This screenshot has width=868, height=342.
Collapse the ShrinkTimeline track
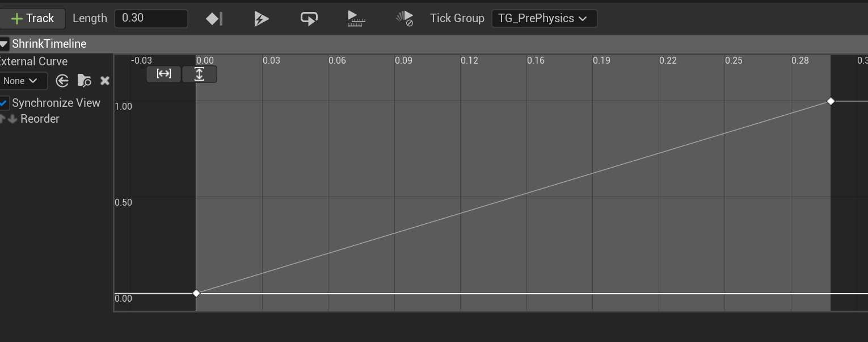pos(4,44)
